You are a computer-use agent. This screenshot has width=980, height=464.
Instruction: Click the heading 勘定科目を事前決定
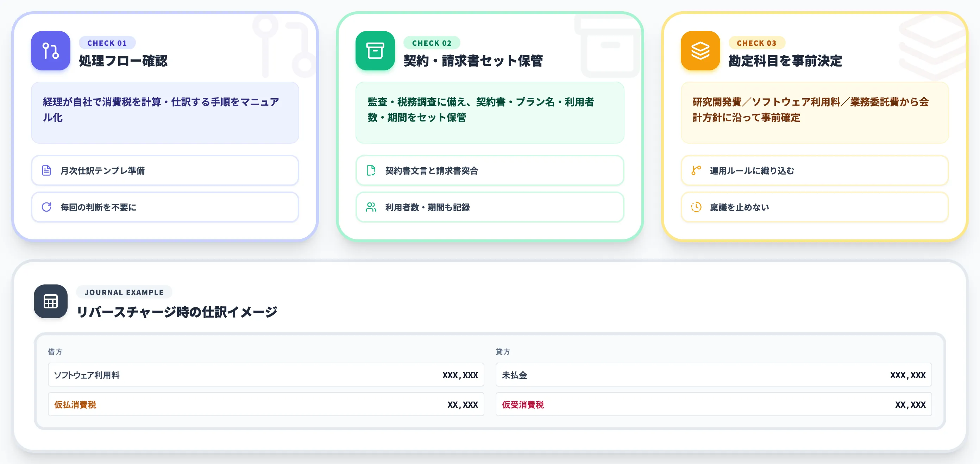coord(785,61)
